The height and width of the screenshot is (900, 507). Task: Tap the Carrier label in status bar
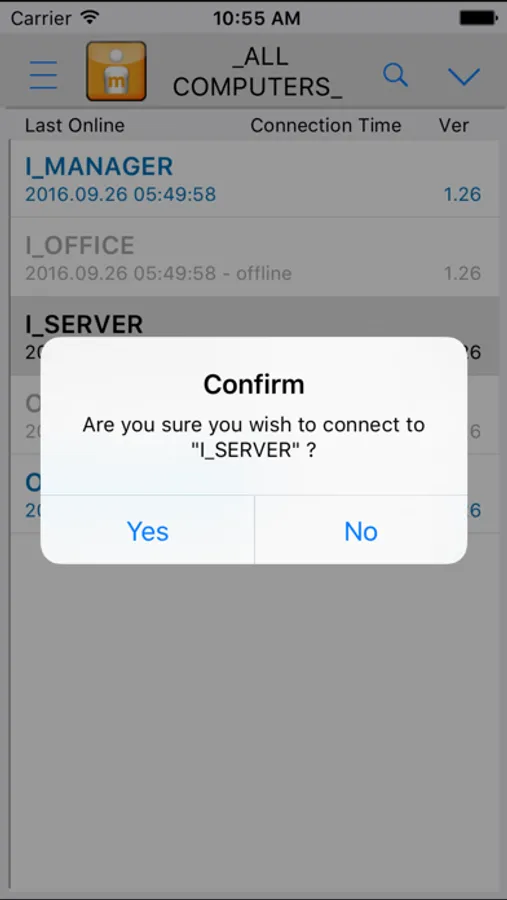(43, 18)
